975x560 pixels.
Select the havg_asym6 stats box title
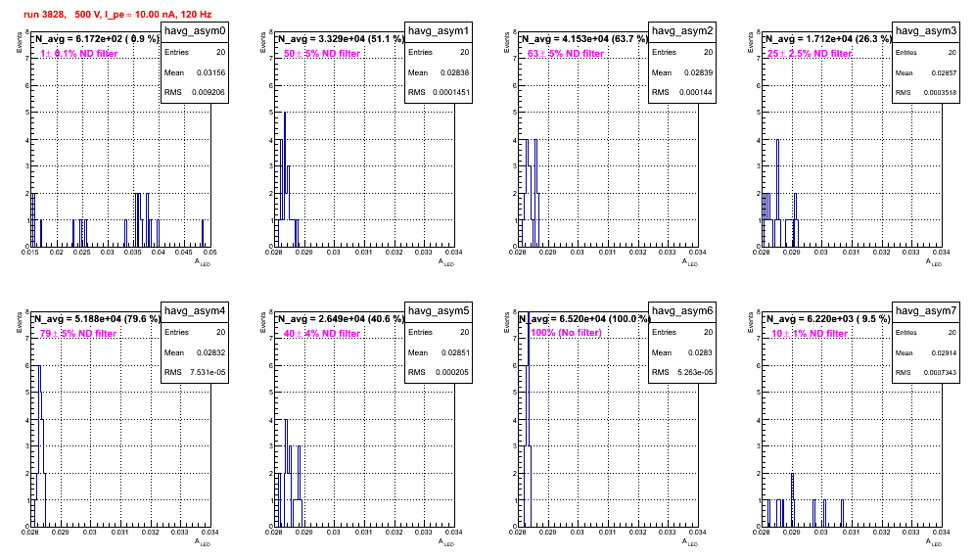682,311
